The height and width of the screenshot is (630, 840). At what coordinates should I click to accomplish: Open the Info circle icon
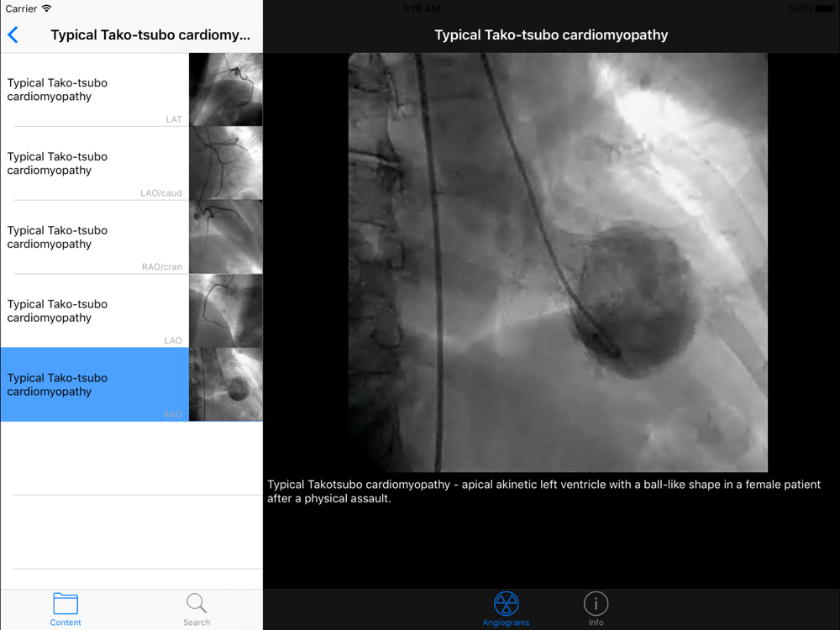coord(596,604)
